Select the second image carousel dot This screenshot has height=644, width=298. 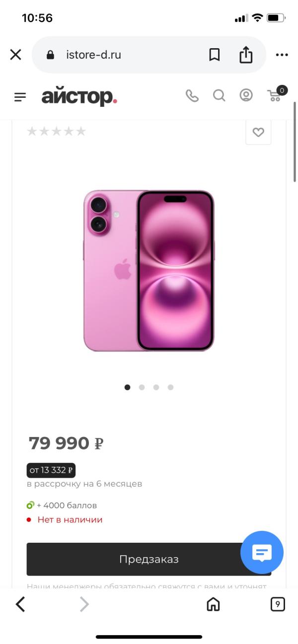[142, 387]
